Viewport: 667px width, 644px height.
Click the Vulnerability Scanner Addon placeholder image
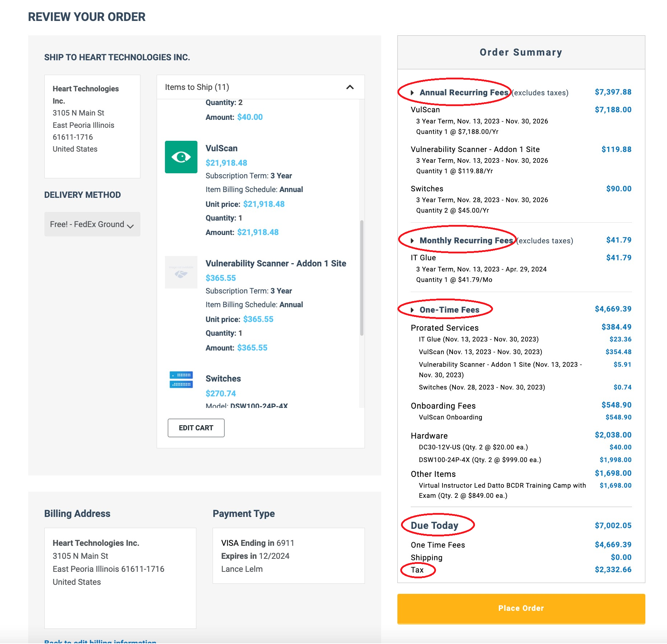181,272
